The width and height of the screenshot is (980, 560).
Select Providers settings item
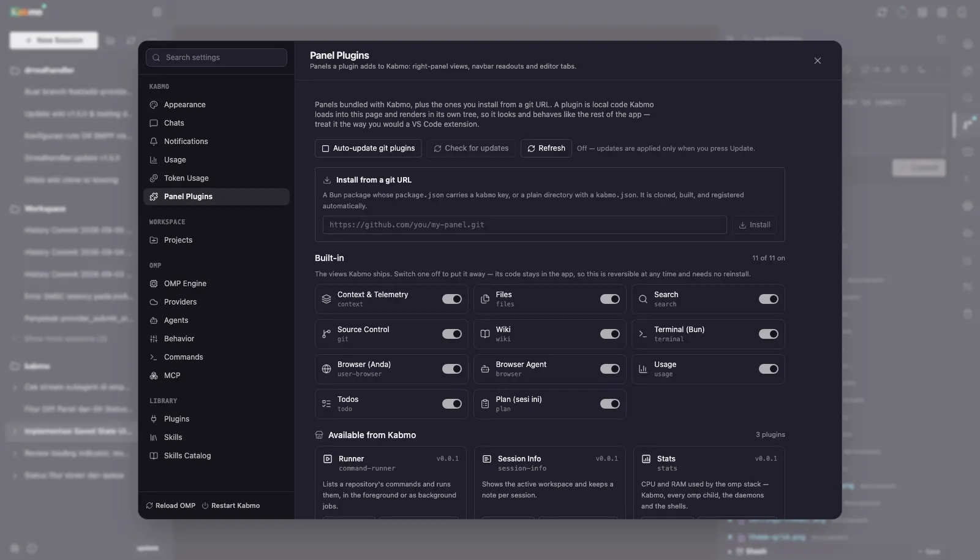216,302
